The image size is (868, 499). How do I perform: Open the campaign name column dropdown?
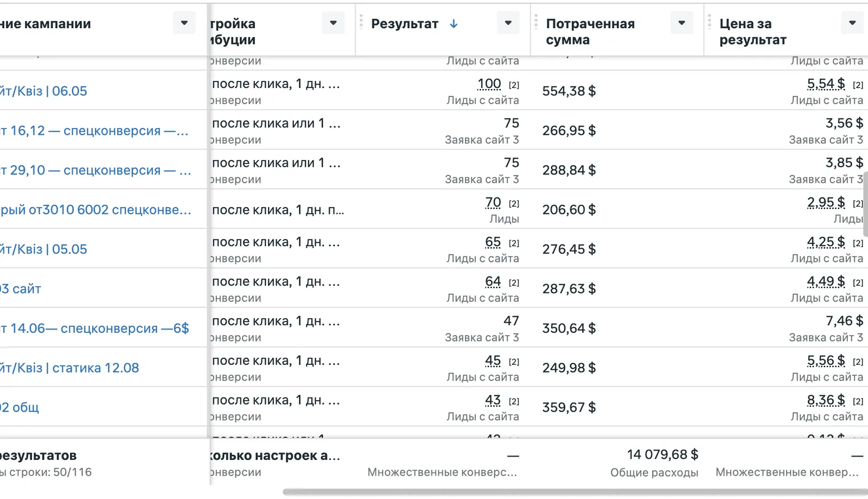click(184, 23)
